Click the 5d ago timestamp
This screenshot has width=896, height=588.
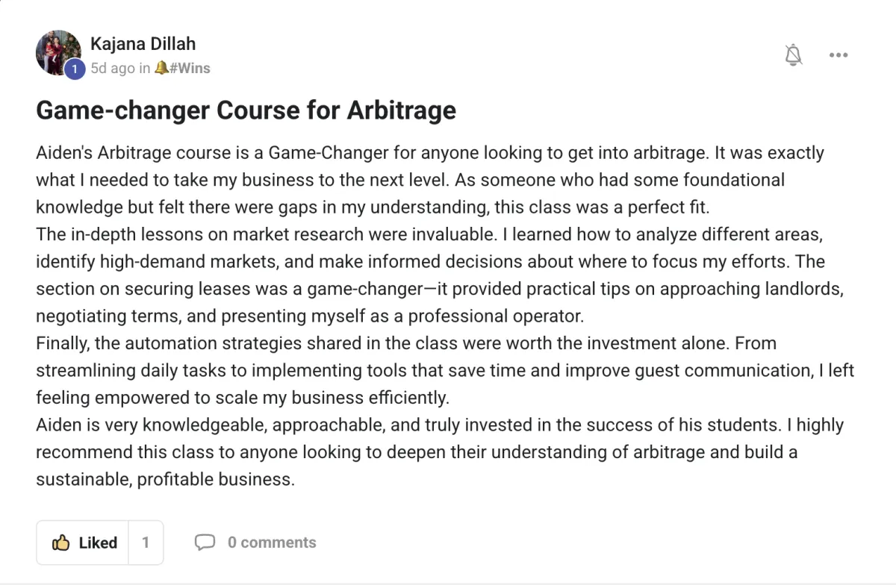[112, 68]
